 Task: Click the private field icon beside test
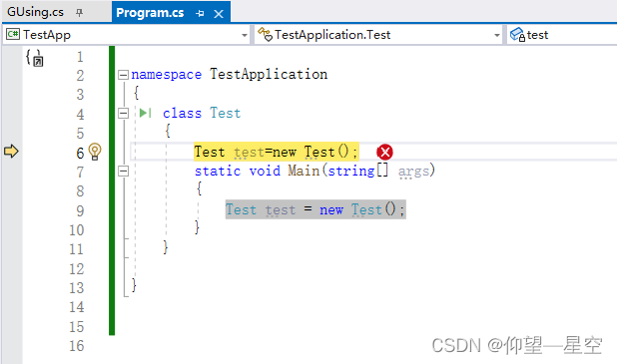click(x=517, y=35)
